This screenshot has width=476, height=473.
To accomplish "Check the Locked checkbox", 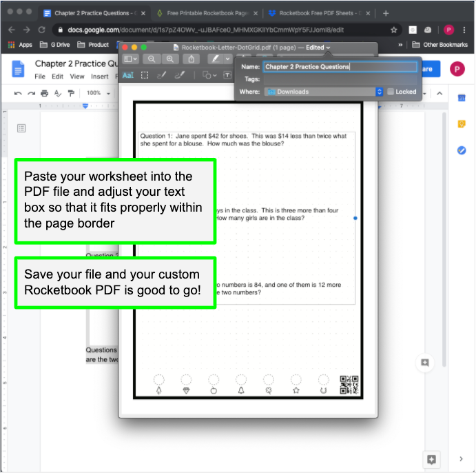I will 391,92.
